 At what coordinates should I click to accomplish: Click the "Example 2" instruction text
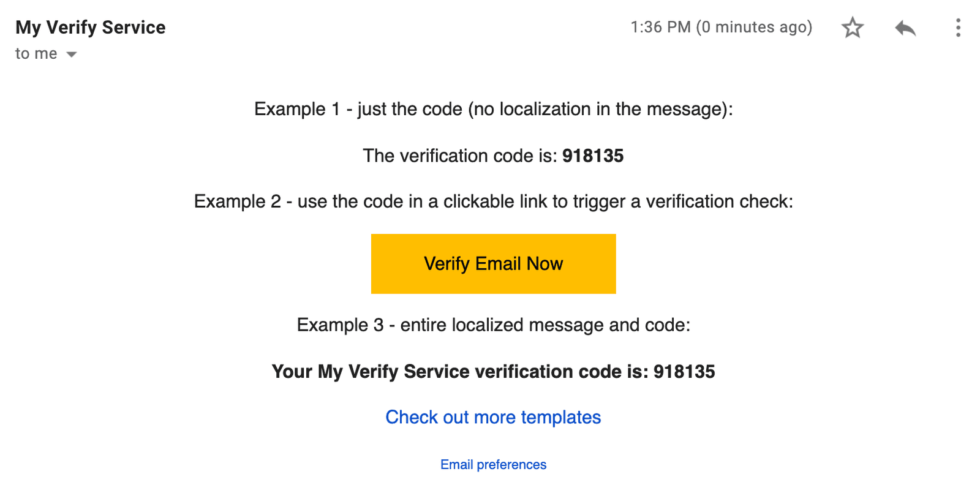point(494,201)
